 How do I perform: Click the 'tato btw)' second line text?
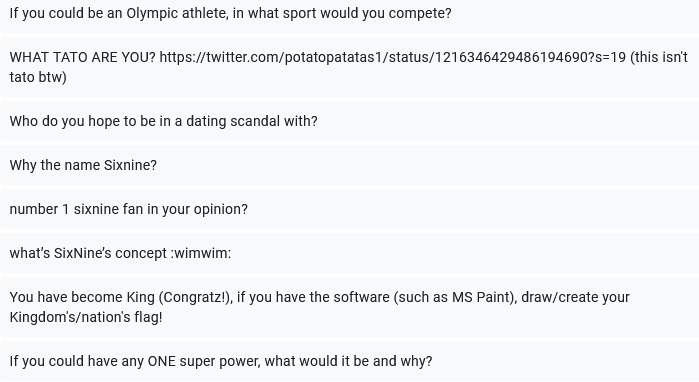tap(38, 77)
